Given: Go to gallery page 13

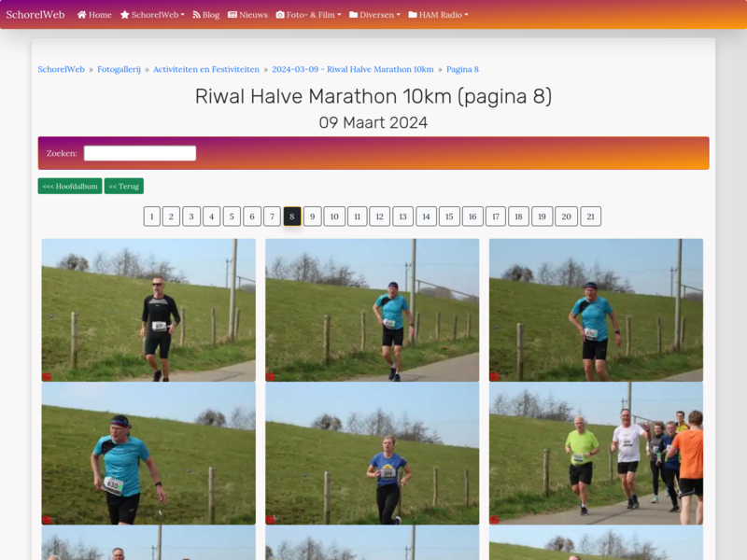Looking at the screenshot, I should pos(403,217).
